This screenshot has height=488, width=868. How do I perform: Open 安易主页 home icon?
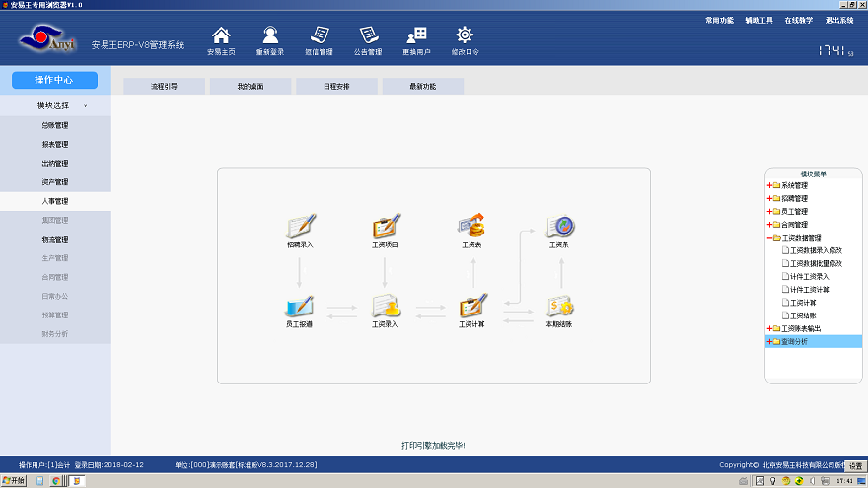pos(221,35)
